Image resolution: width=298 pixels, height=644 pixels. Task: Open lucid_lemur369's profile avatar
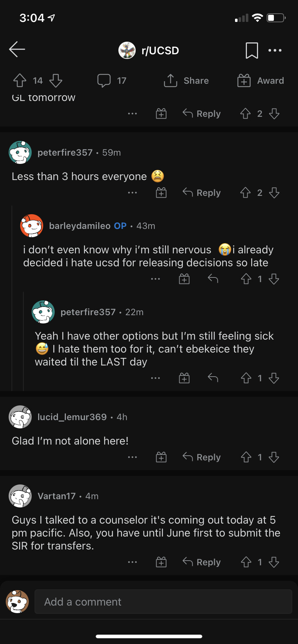20,417
